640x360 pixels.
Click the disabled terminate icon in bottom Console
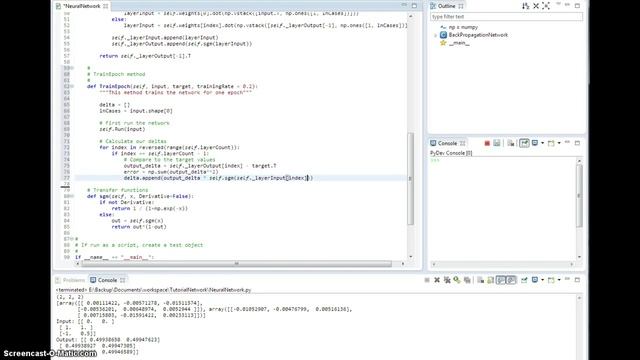coord(427,280)
